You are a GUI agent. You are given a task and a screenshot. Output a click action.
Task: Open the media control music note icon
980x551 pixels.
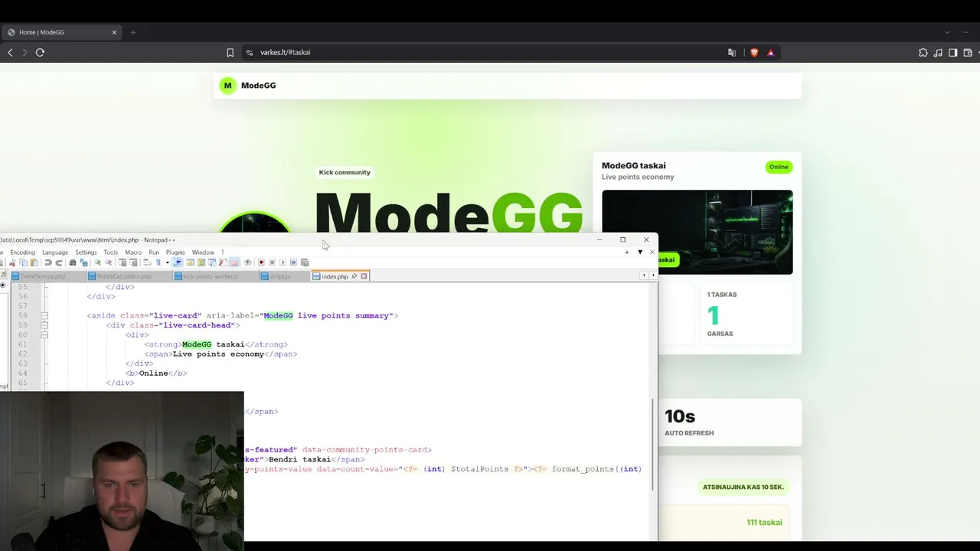pyautogui.click(x=938, y=53)
